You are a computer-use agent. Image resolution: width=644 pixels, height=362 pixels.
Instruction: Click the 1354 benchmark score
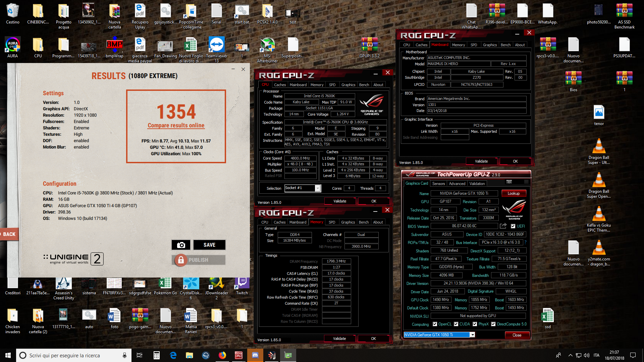(x=176, y=111)
